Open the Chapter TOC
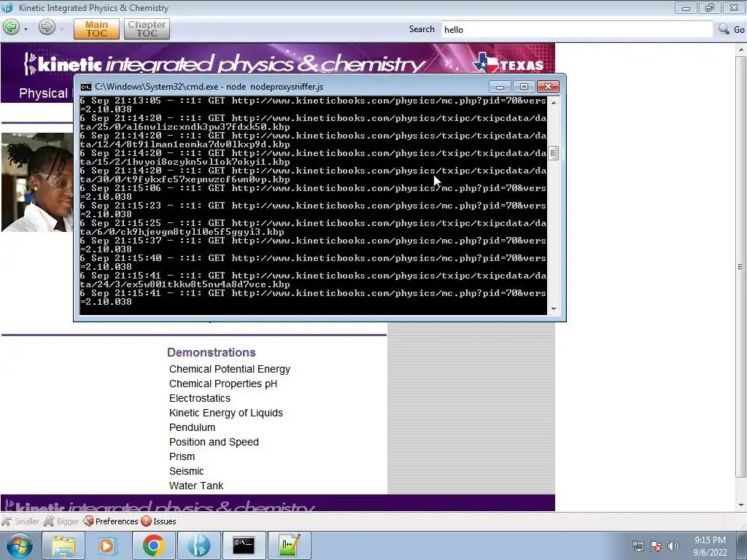This screenshot has height=560, width=747. point(147,29)
